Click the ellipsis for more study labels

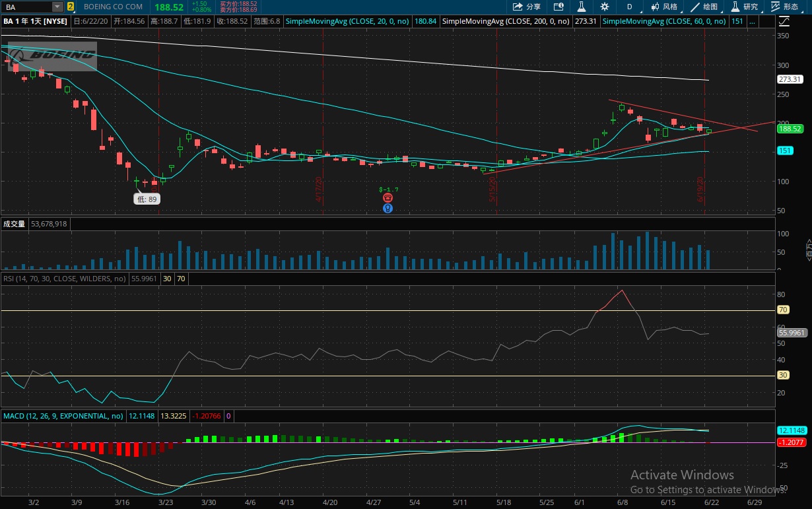point(753,21)
